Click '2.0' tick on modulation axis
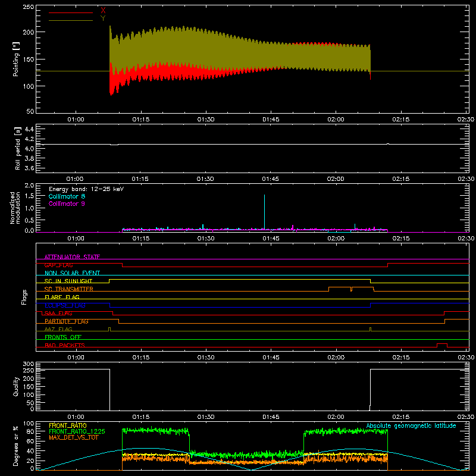 [29, 185]
